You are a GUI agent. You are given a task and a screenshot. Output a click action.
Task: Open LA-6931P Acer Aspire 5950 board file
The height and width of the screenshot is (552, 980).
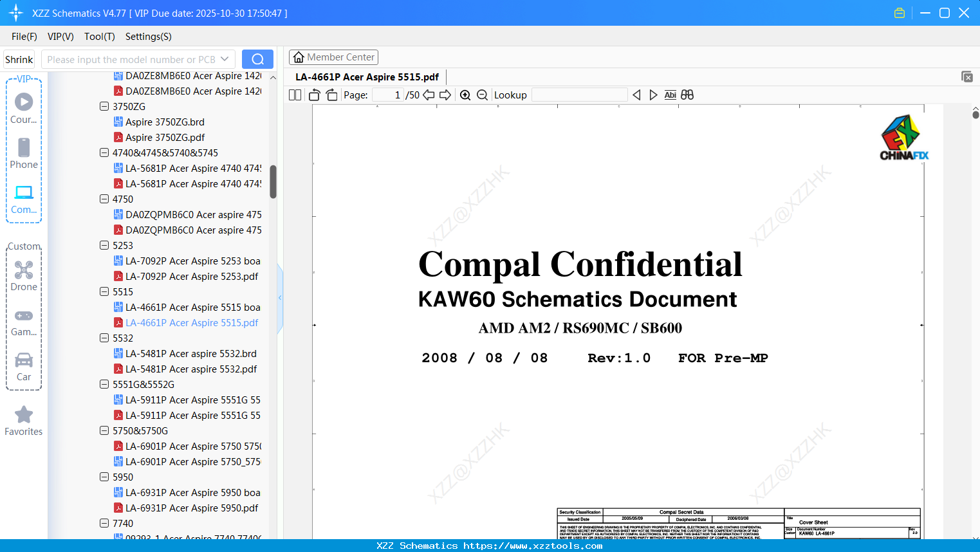pyautogui.click(x=187, y=492)
